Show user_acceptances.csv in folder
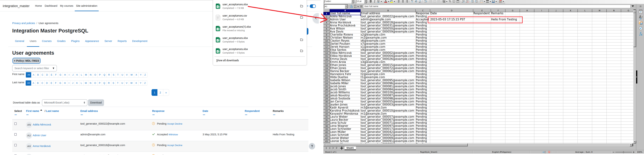This screenshot has width=644, height=155. point(302,18)
